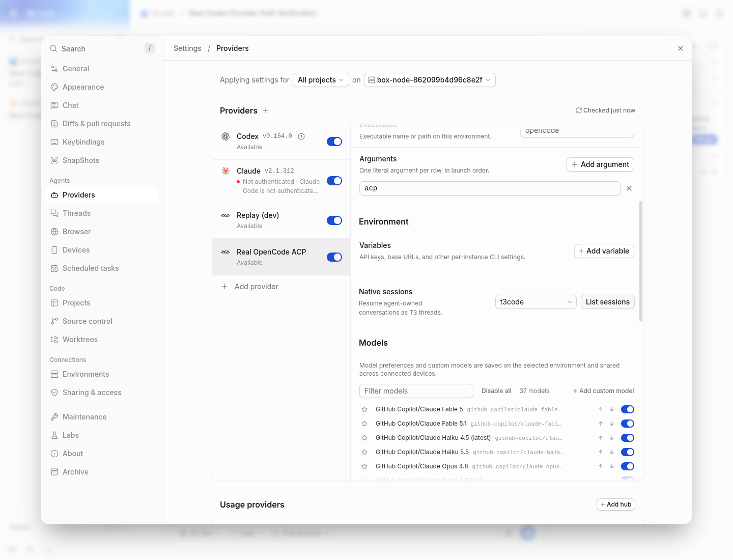Viewport: 733px width, 560px height.
Task: Toggle Real OpenCode ACP provider switch
Action: (x=334, y=257)
